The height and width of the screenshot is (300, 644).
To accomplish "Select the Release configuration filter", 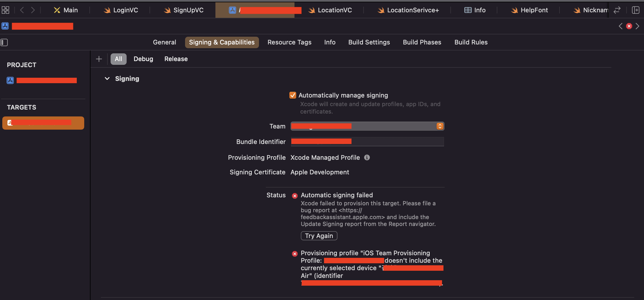I will point(176,59).
